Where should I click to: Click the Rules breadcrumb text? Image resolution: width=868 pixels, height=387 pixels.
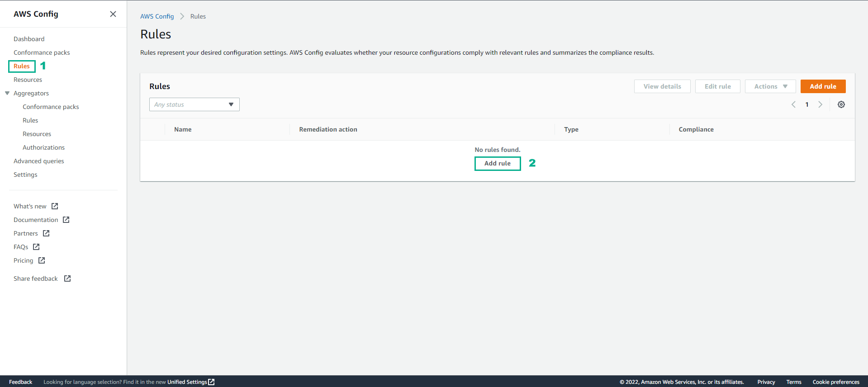[198, 16]
